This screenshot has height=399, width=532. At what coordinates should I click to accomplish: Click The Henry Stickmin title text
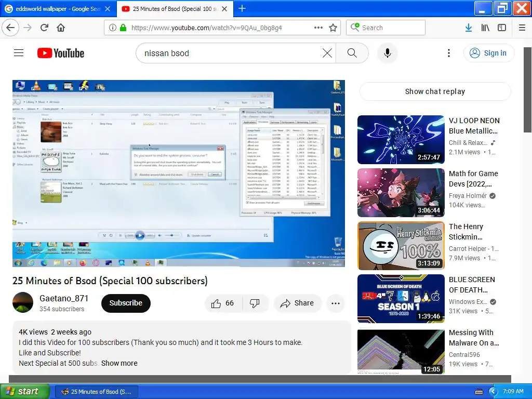(x=466, y=231)
